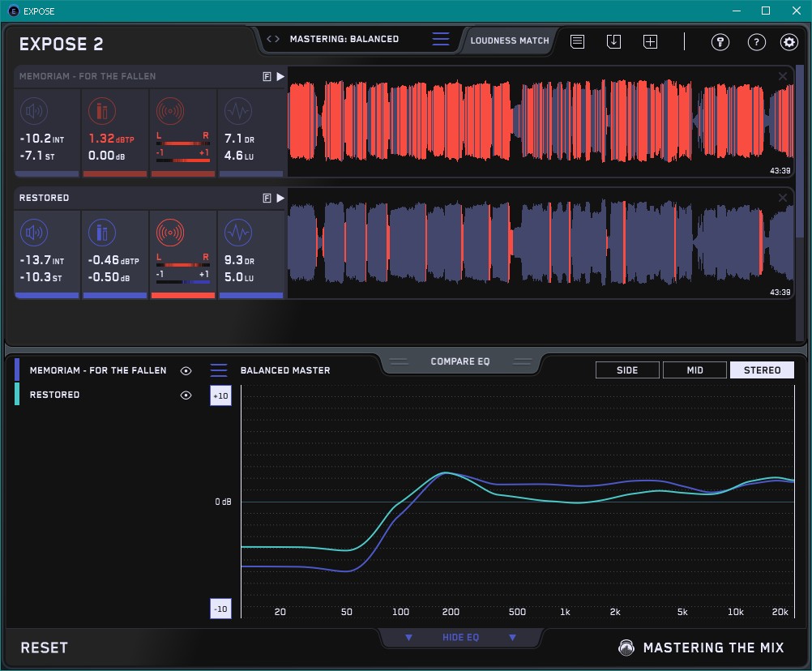Screen dimensions: 812x671
Task: Click the export download icon
Action: pos(613,41)
